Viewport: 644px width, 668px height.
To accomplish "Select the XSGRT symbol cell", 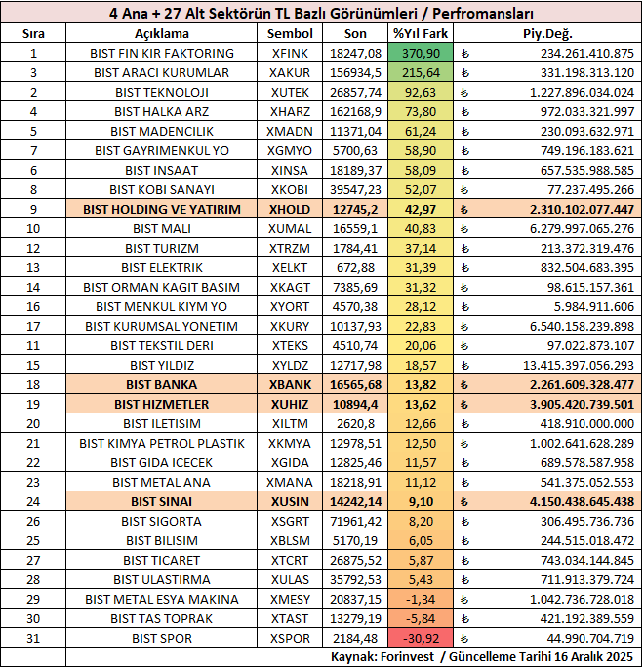I will coord(290,522).
